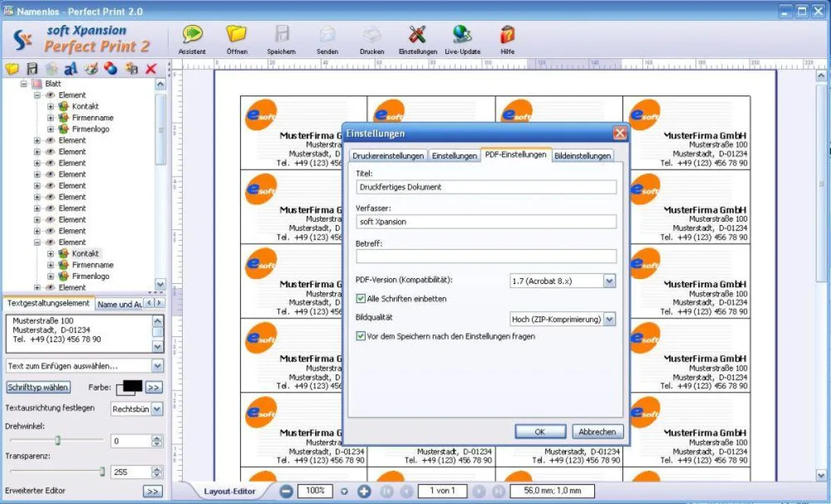
Task: Open the Bildeinstellungen tab
Action: (582, 156)
